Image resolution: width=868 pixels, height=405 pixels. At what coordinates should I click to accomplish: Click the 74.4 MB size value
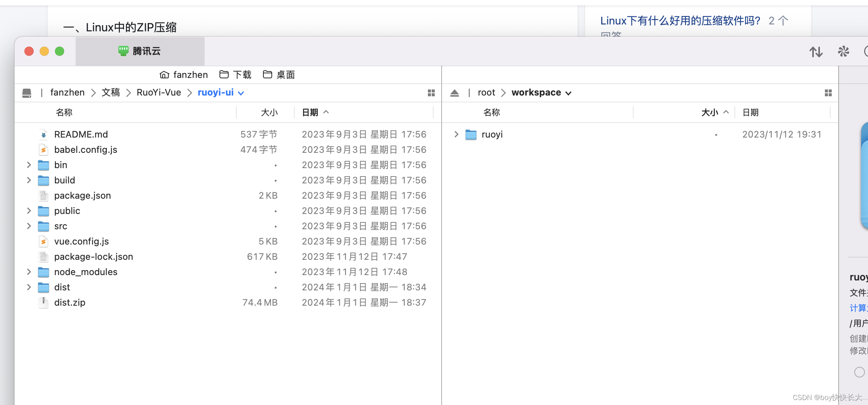coord(260,303)
